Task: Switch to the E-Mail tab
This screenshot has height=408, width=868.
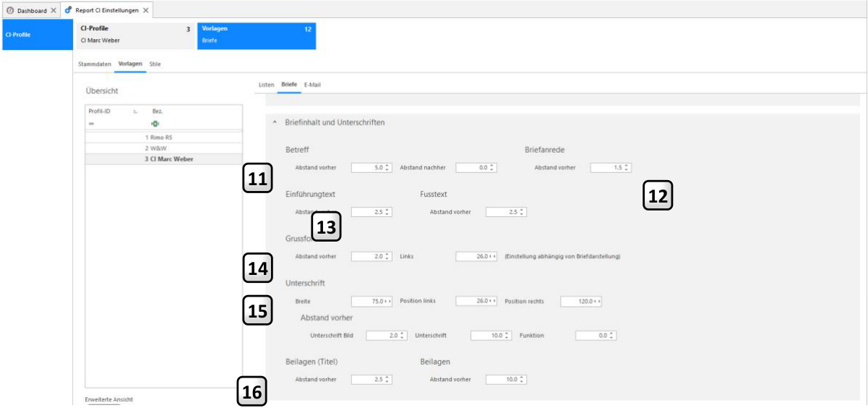Action: click(x=312, y=85)
